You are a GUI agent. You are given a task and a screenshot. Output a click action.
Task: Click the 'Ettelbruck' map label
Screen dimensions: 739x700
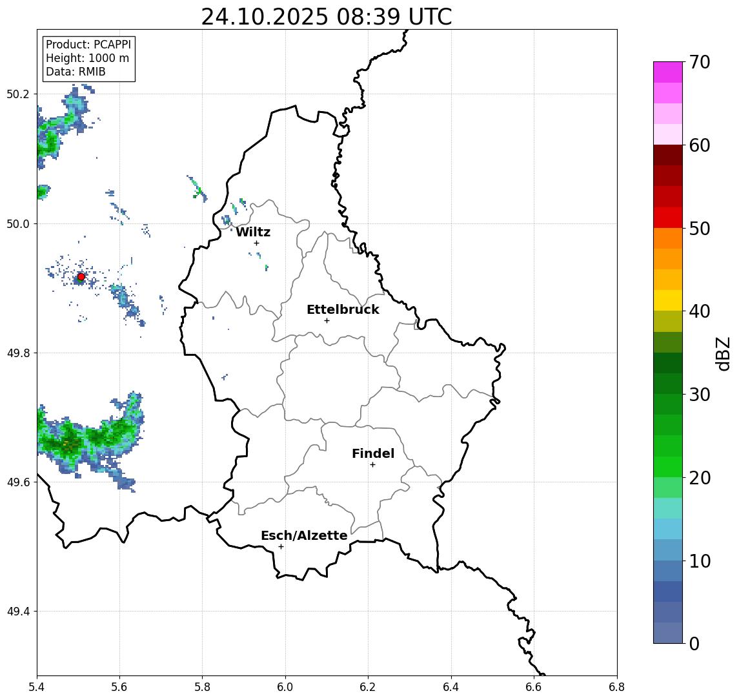coord(343,309)
